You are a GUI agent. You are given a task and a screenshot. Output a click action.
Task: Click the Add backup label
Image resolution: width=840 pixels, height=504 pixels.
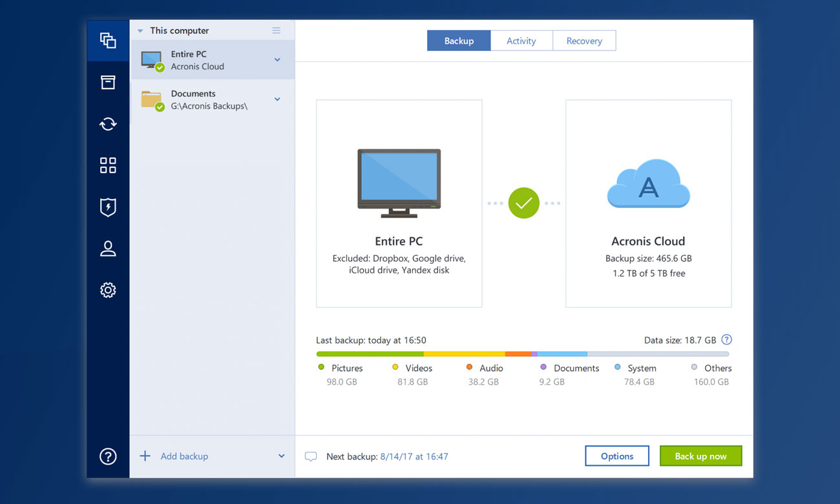(x=184, y=456)
